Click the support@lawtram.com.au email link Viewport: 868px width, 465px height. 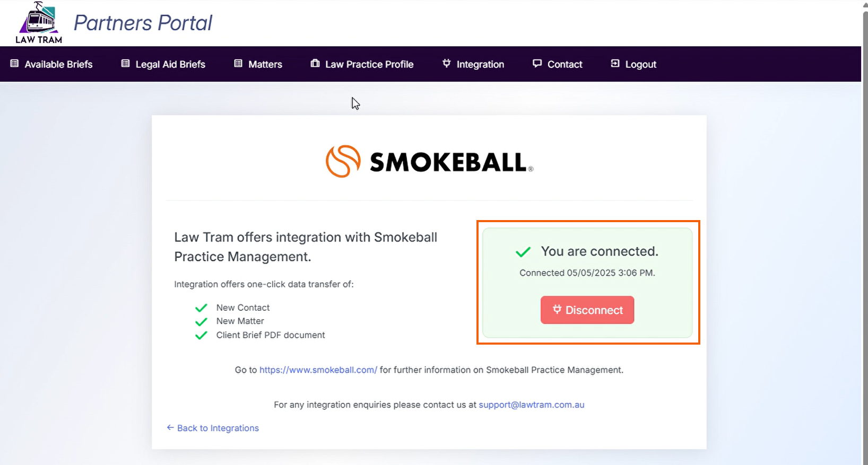(x=532, y=405)
